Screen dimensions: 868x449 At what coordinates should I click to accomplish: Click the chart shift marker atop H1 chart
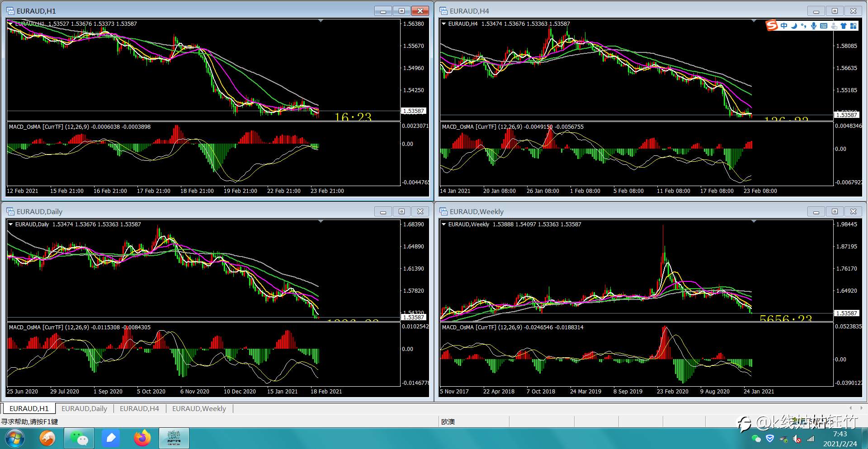coord(321,21)
